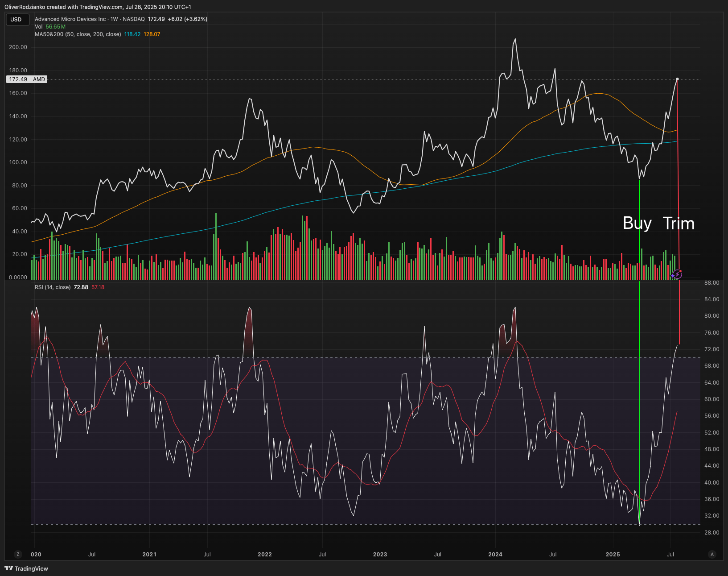This screenshot has width=728, height=576.
Task: Click the "A" auto-fit icon on the price scale
Action: click(712, 554)
